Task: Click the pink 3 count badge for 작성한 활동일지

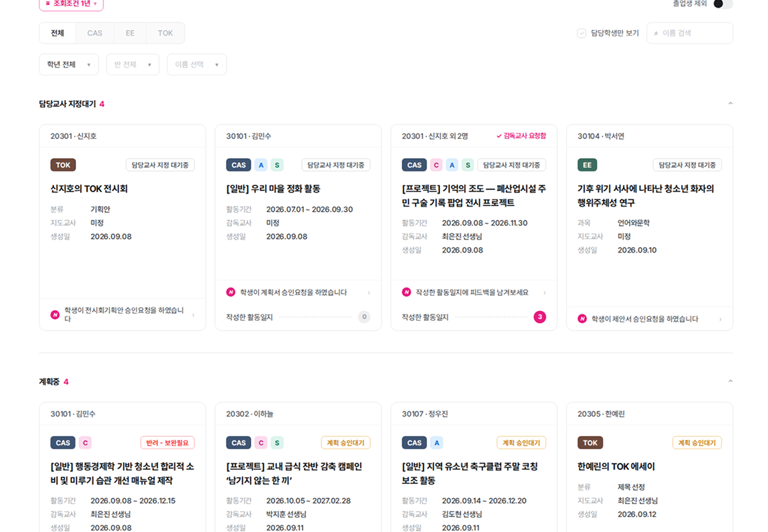Action: click(x=540, y=317)
